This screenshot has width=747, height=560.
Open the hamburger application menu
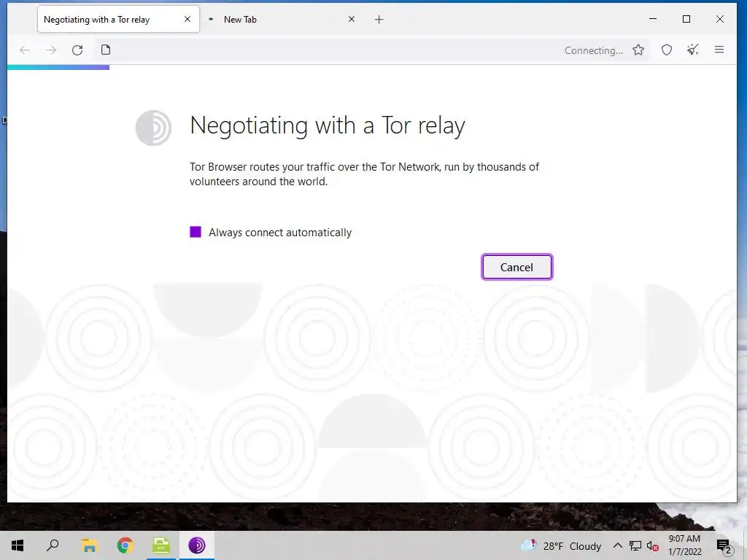pyautogui.click(x=719, y=50)
